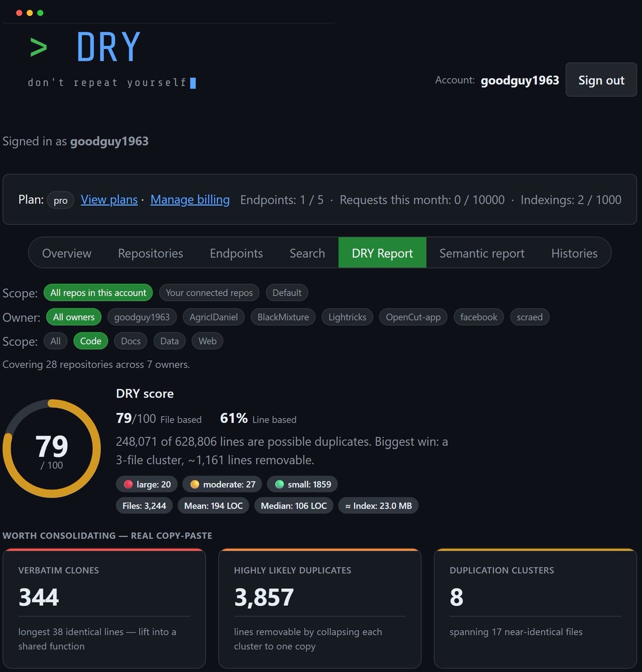Viewport: 642px width, 672px height.
Task: Open the Manage billing link
Action: pyautogui.click(x=190, y=200)
